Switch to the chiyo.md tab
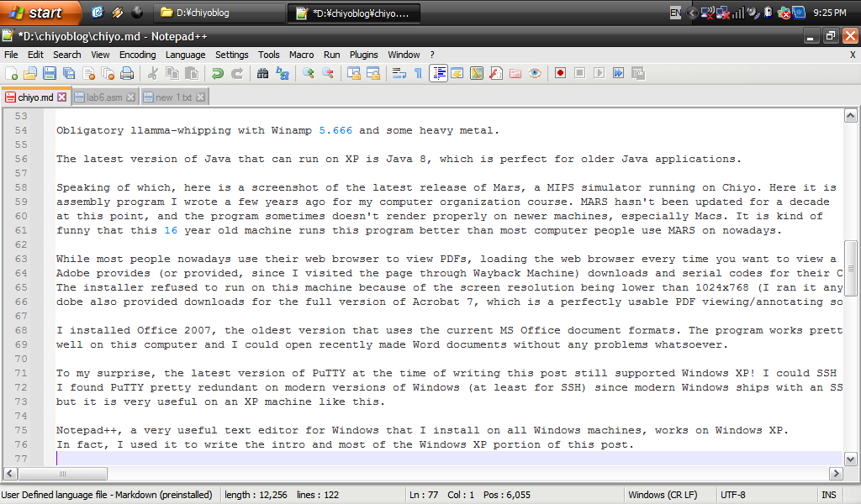Image resolution: width=861 pixels, height=504 pixels. [35, 97]
